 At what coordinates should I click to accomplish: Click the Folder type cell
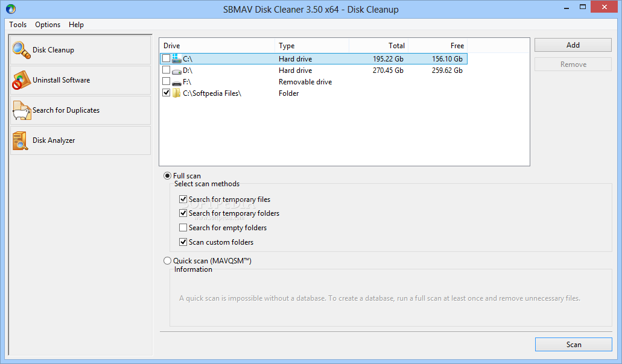pyautogui.click(x=289, y=93)
